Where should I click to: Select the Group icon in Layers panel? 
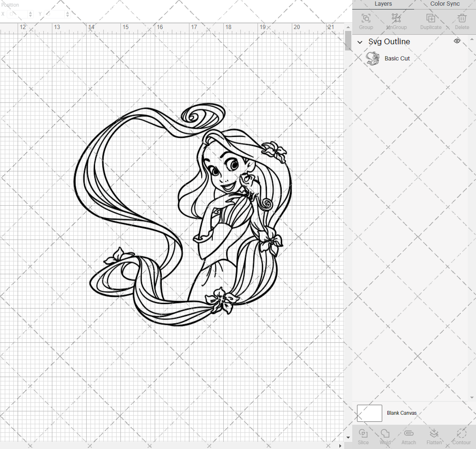pos(366,19)
